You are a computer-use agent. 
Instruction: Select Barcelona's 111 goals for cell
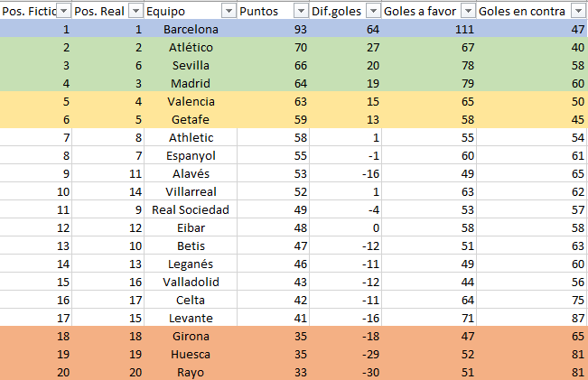[429, 29]
